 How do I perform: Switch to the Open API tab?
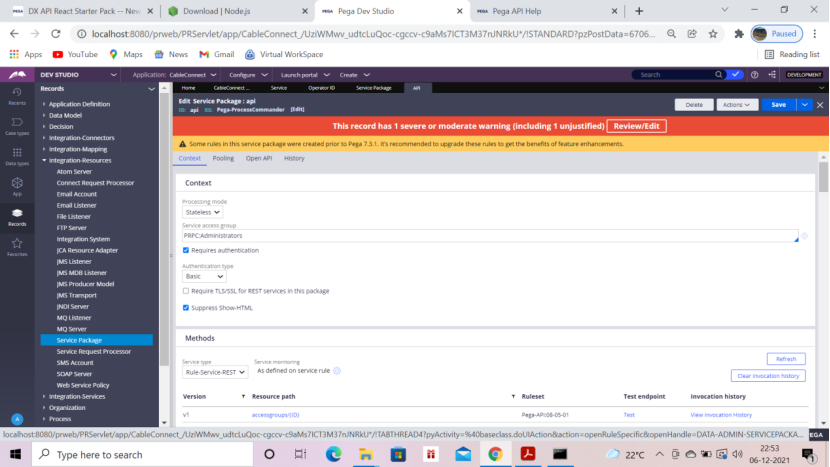click(259, 158)
